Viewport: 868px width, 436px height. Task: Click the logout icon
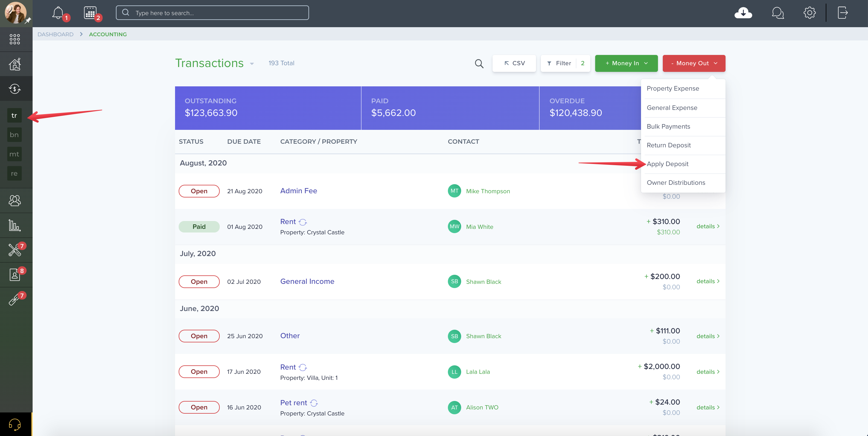point(842,13)
